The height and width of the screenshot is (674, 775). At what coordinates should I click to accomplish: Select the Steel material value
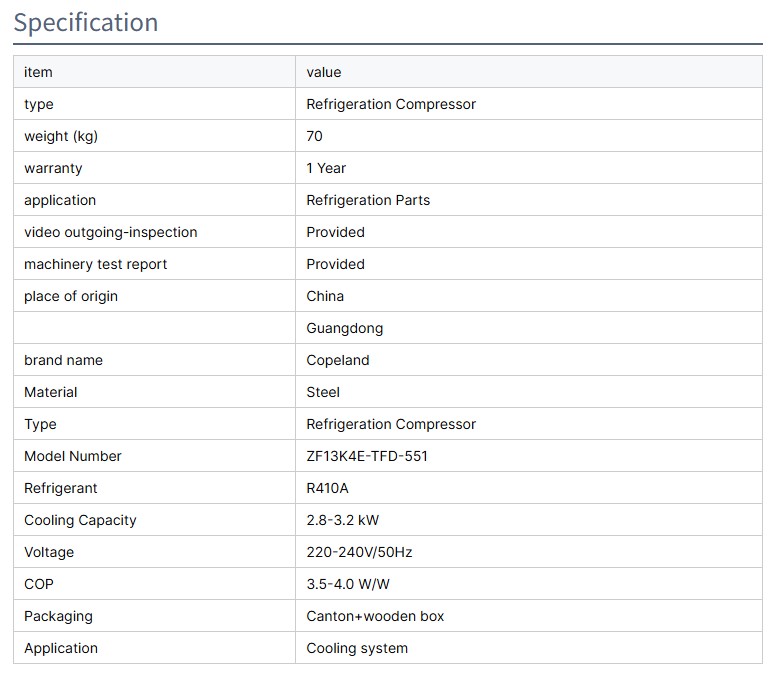[x=323, y=392]
